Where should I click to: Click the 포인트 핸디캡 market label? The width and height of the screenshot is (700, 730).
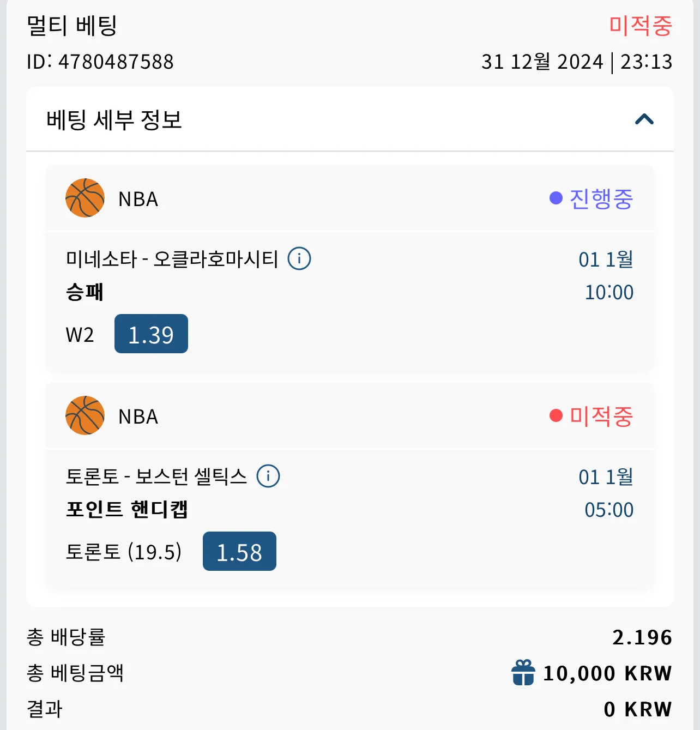coord(127,509)
